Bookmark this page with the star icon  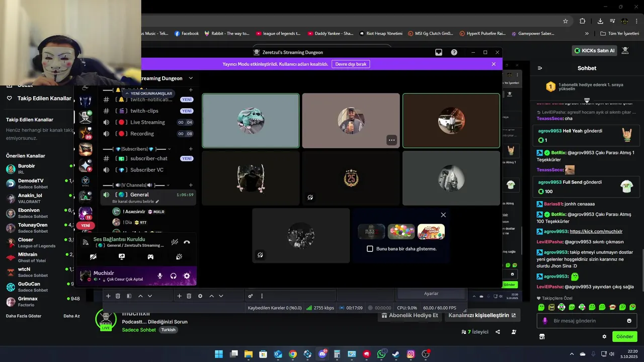566,21
